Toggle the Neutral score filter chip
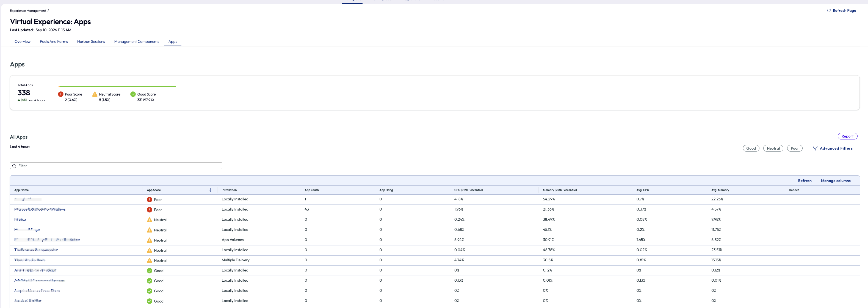Viewport: 868px width, 308px height. point(773,148)
